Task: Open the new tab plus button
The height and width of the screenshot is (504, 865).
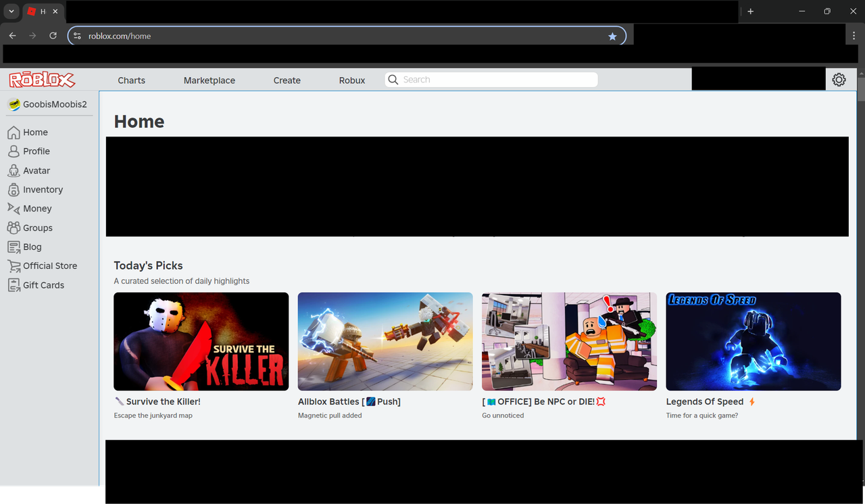Action: click(750, 11)
